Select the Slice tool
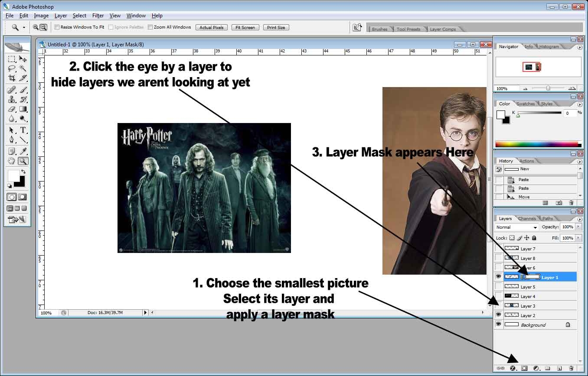Viewport: 588px width, 376px height. coord(23,78)
